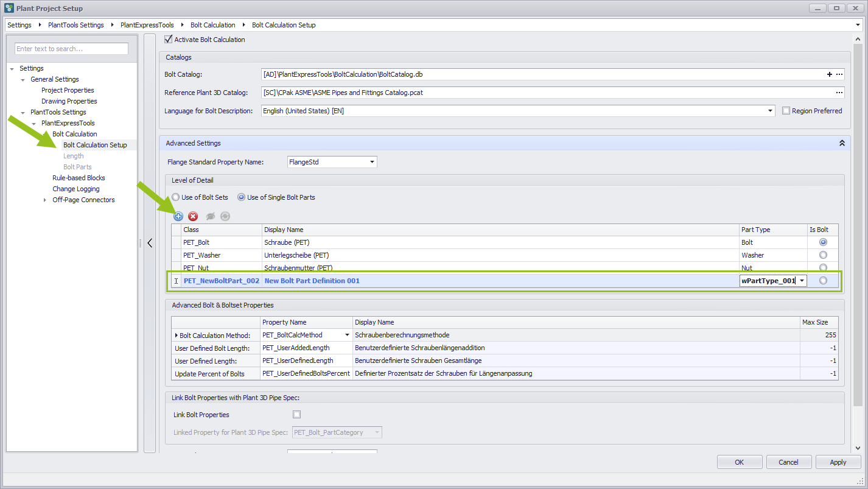Open Language for Bolt Description dropdown
868x489 pixels.
(x=771, y=111)
